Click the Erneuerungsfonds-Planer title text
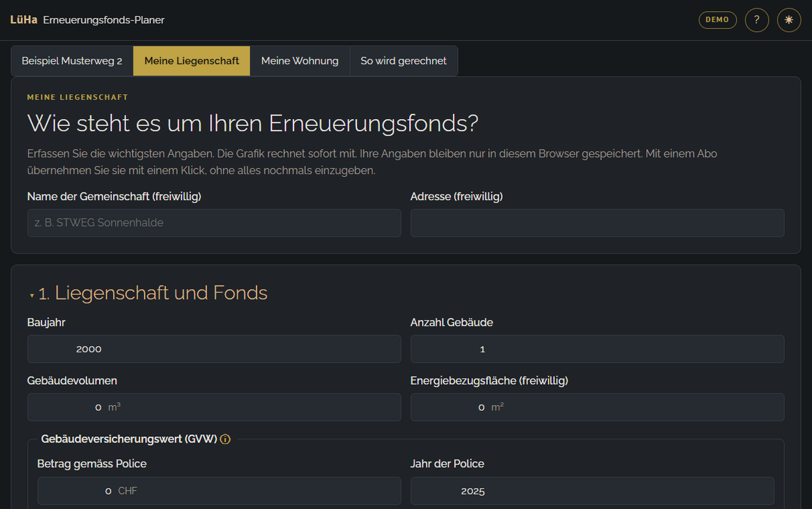The height and width of the screenshot is (509, 812). [x=104, y=20]
